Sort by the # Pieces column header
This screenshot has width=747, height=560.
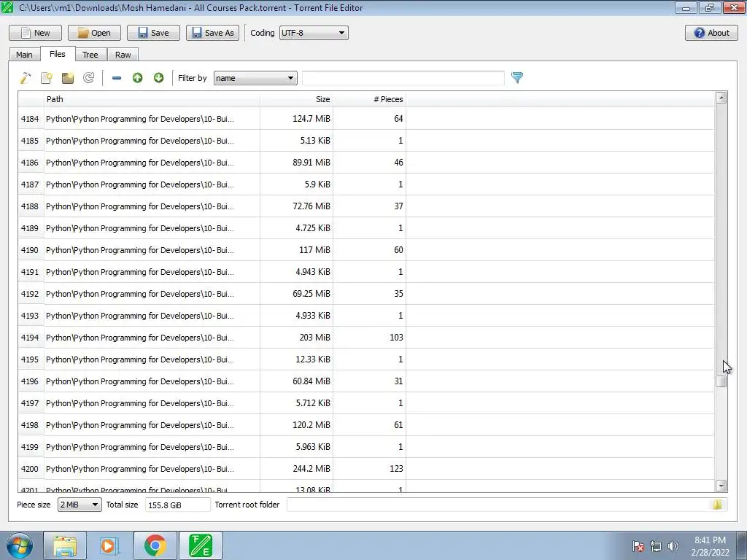[x=369, y=99]
